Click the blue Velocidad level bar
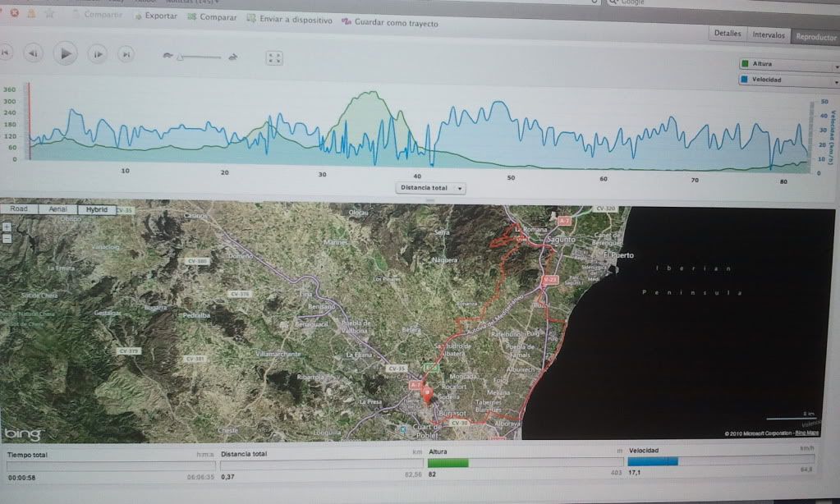The height and width of the screenshot is (504, 840). (x=653, y=461)
